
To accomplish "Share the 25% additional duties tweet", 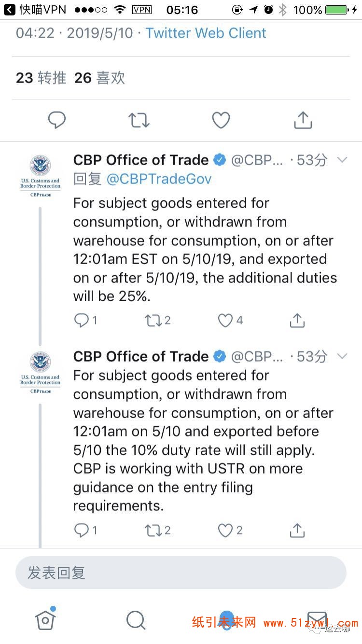I will pos(297,321).
